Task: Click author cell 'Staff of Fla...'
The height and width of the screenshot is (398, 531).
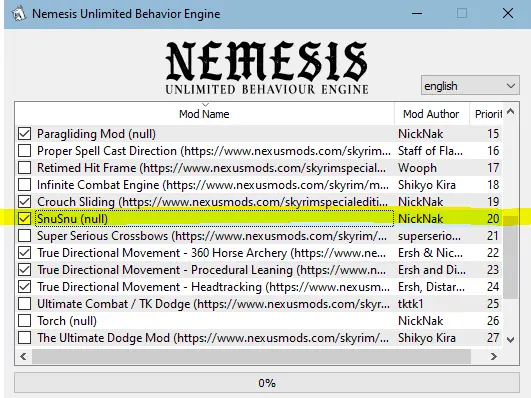Action: [430, 151]
